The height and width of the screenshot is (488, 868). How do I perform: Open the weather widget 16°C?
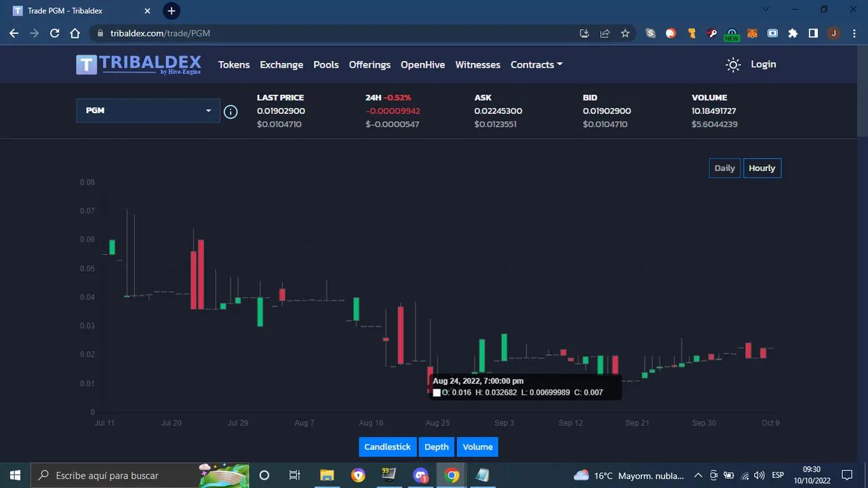point(629,476)
